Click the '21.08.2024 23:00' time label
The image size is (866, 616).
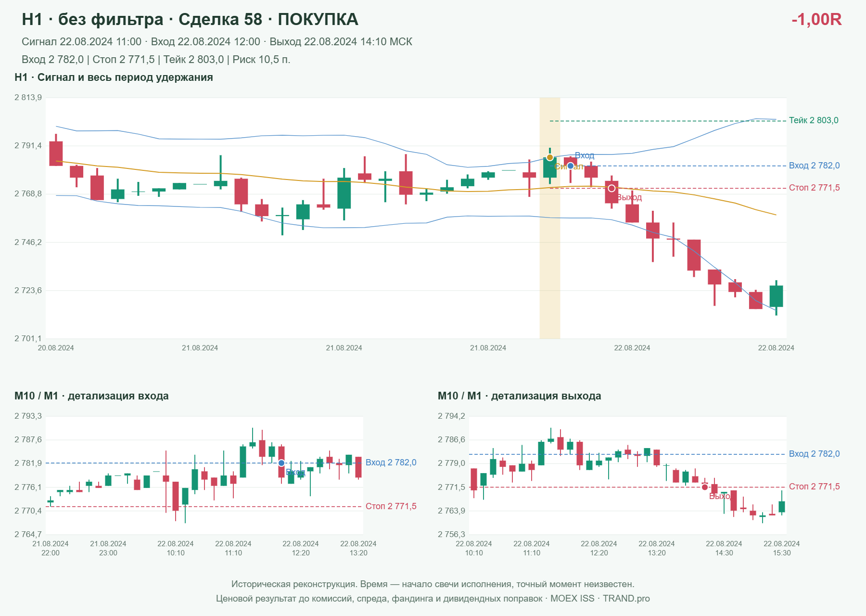[x=108, y=548]
